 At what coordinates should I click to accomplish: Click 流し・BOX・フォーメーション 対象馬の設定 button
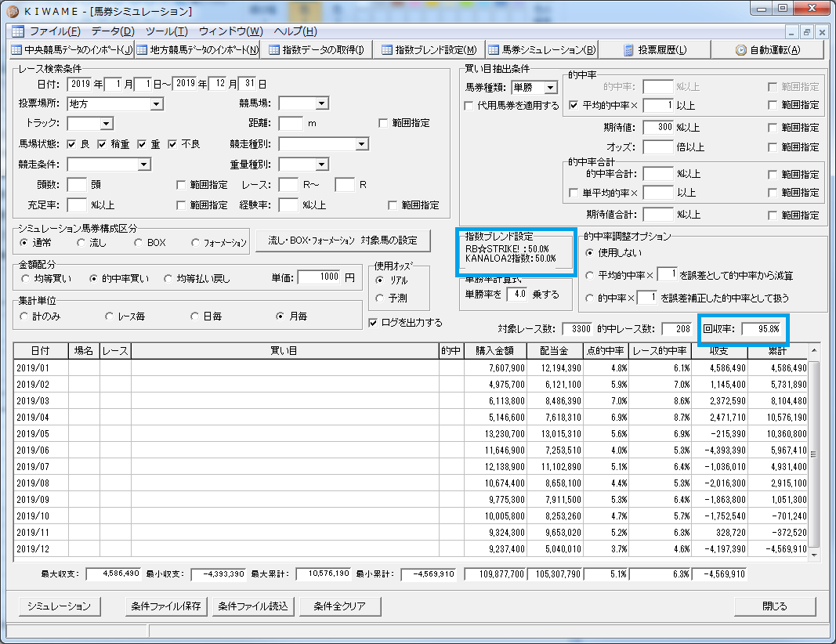(x=343, y=241)
